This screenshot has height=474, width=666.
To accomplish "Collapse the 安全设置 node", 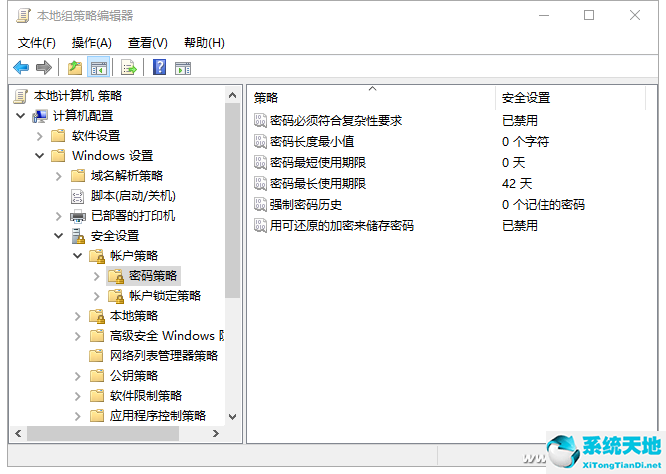I will point(59,236).
